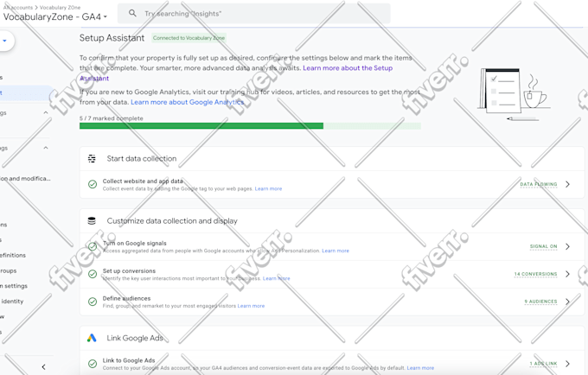This screenshot has width=588, height=375.
Task: Click the 1 ADS LINK status label
Action: click(543, 364)
